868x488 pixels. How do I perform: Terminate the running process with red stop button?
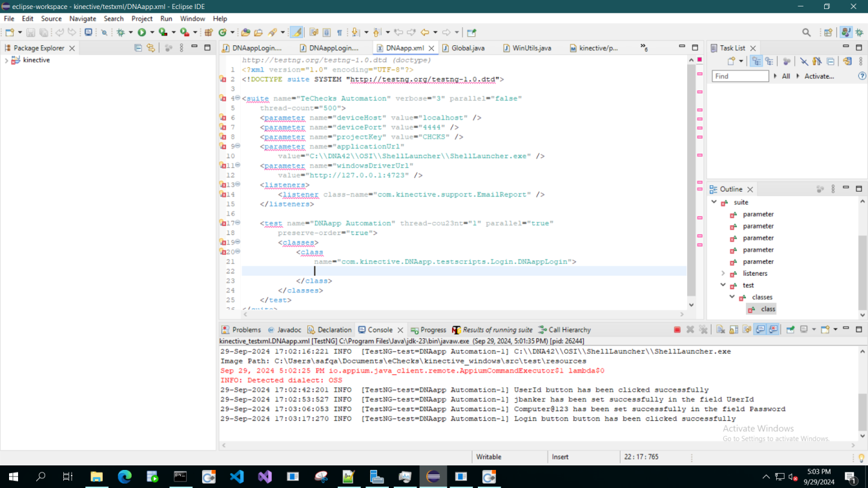coord(677,330)
